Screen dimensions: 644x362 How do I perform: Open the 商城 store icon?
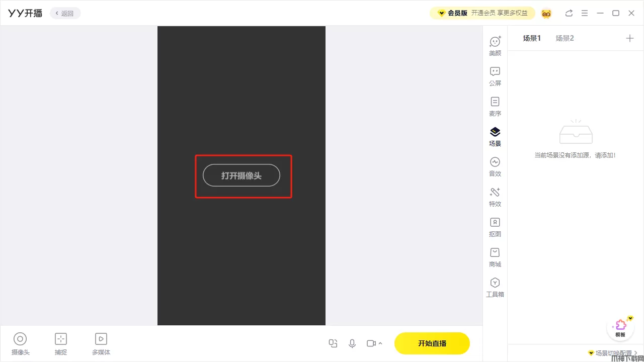[x=495, y=257]
